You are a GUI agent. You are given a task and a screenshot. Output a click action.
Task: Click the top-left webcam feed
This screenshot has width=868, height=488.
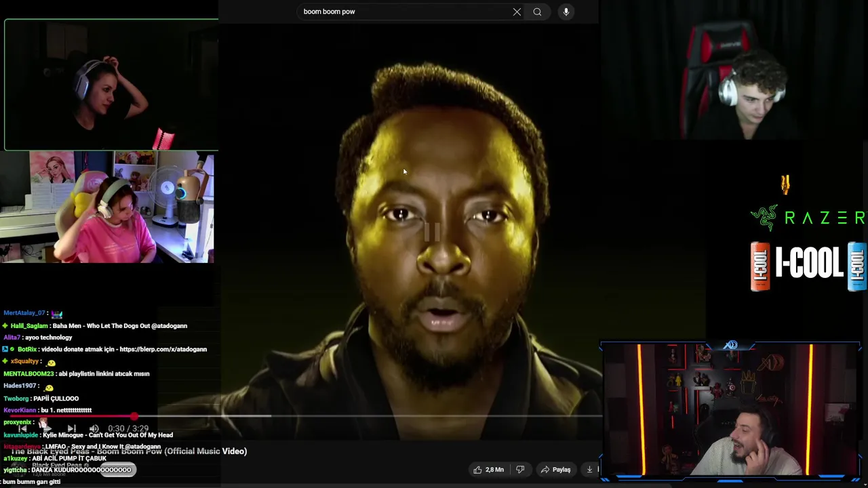111,85
